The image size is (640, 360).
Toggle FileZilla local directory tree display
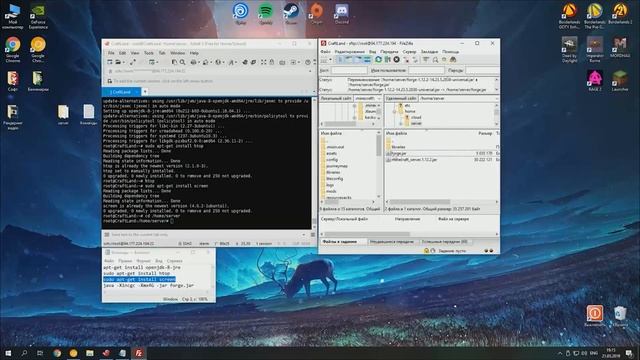click(349, 60)
